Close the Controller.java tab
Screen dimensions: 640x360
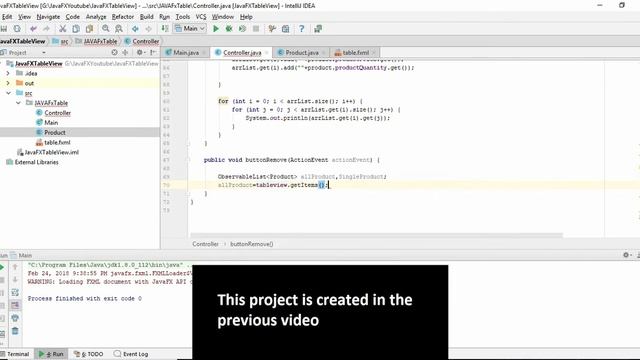pyautogui.click(x=267, y=53)
